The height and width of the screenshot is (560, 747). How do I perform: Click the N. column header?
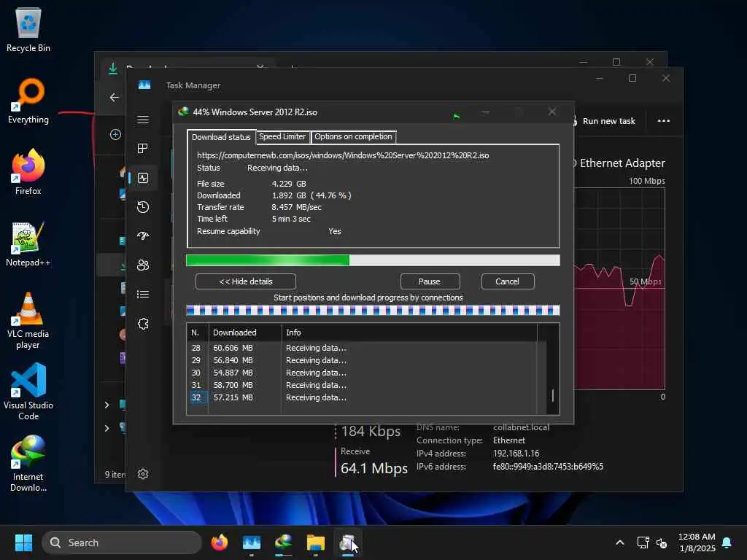tap(197, 332)
